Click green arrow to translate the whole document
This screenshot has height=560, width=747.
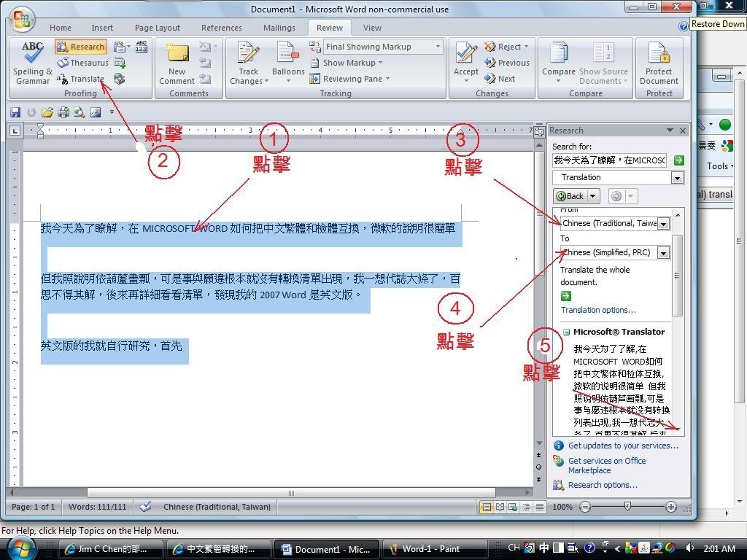coord(566,296)
